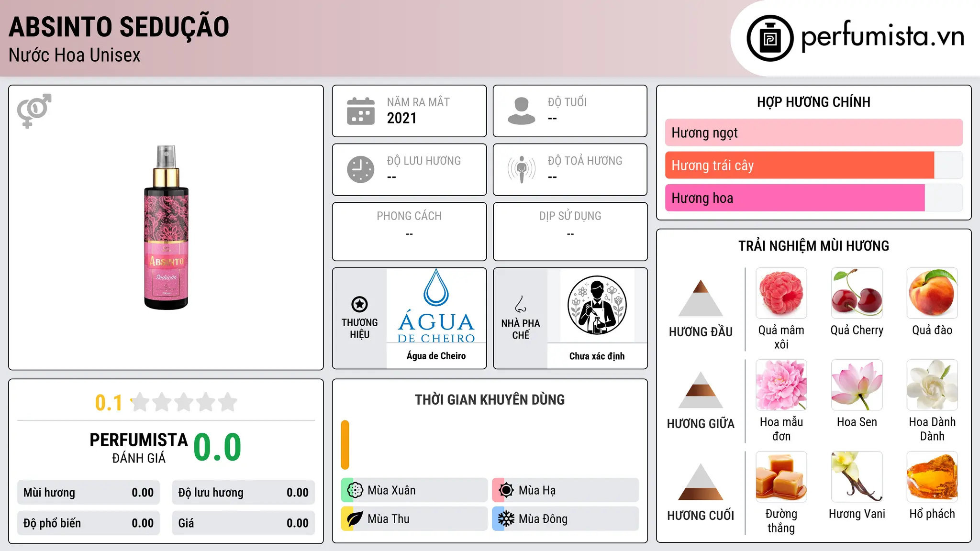The height and width of the screenshot is (551, 980).
Task: Click the sillage icon beside Độ toả hương
Action: [522, 169]
